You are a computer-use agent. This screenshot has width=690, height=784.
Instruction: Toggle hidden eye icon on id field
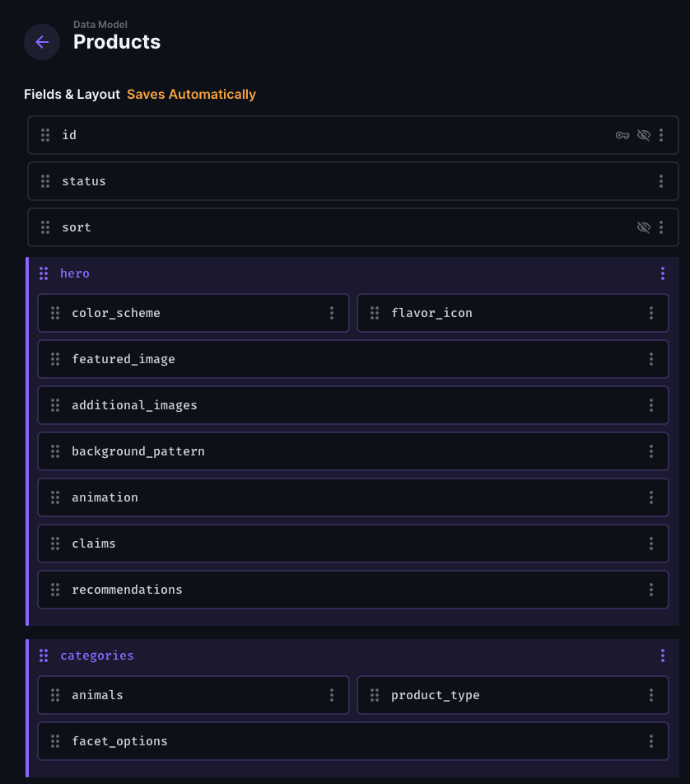coord(644,135)
